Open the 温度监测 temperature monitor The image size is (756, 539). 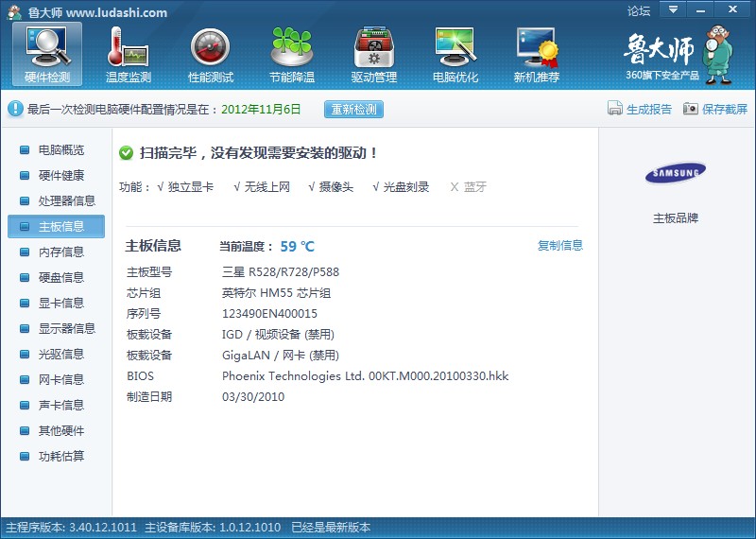click(x=129, y=54)
